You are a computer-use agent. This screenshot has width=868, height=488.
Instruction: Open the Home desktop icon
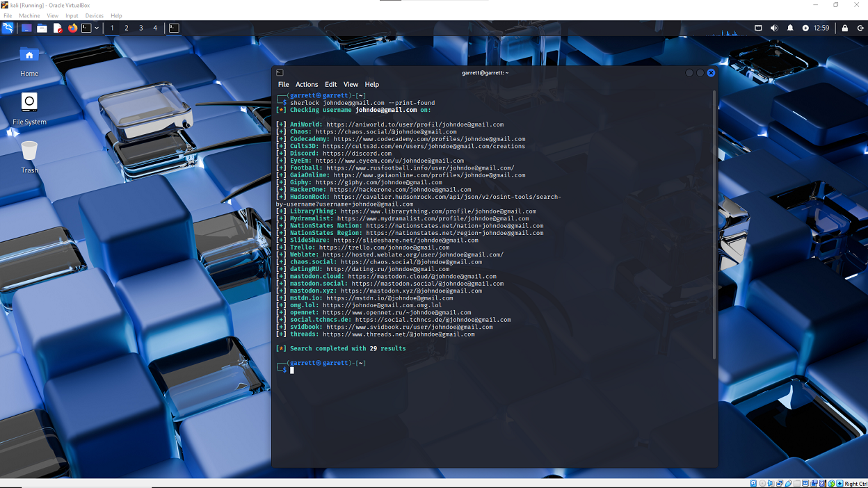point(29,62)
